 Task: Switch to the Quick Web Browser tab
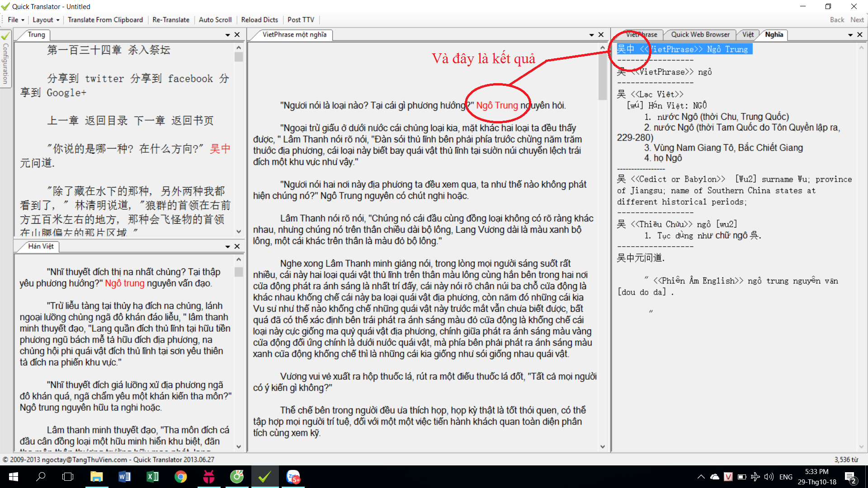pyautogui.click(x=700, y=35)
